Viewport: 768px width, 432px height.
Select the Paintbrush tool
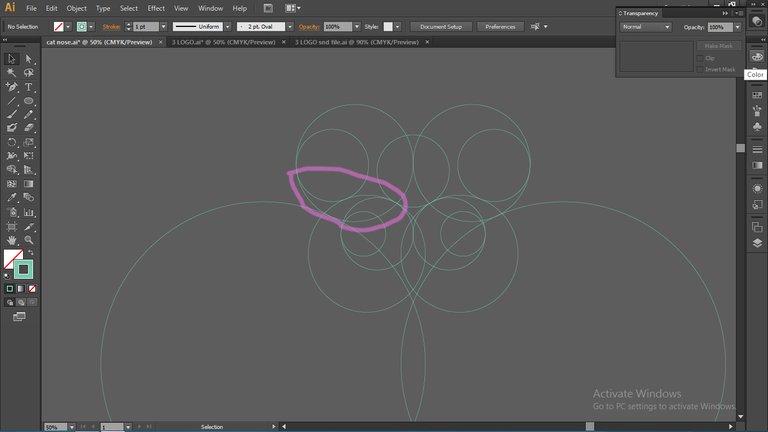coord(11,114)
